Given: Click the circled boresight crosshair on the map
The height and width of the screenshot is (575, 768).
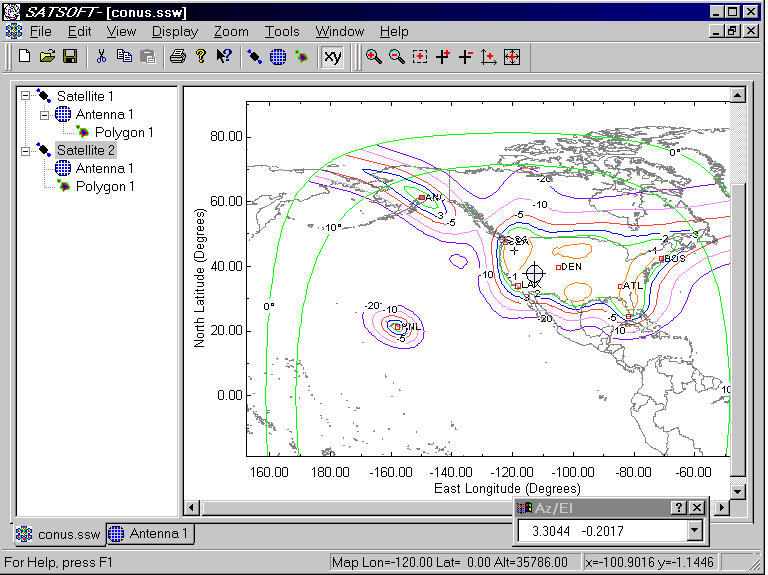Looking at the screenshot, I should tap(534, 273).
